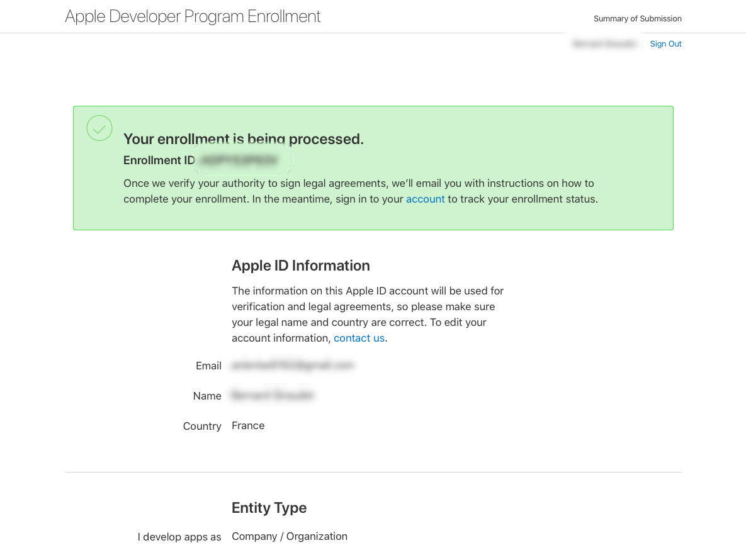Click the blurred name value in form

[272, 396]
